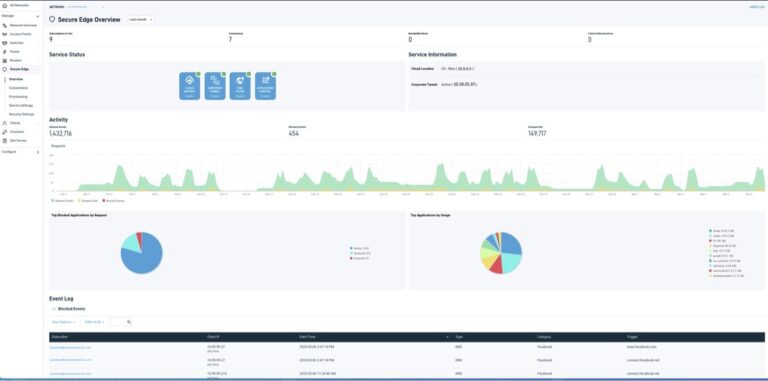This screenshot has height=381, width=768.
Task: Select the Application Control service tile
Action: (x=265, y=86)
